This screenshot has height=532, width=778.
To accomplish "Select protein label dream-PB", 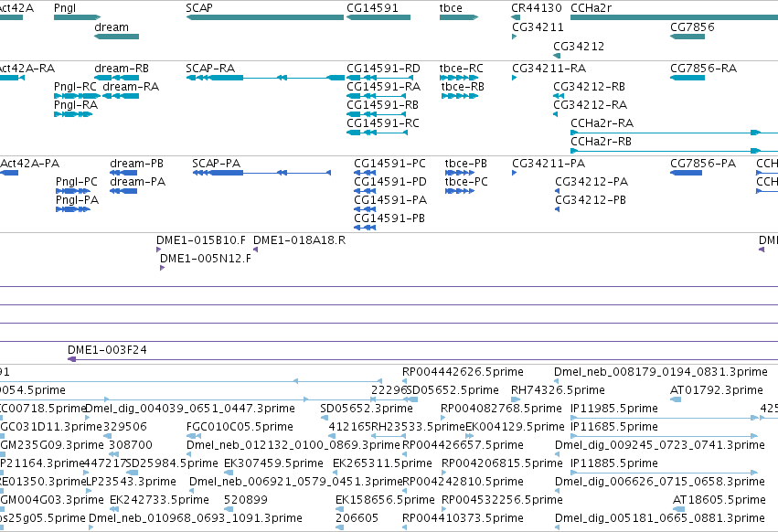I will tap(136, 164).
